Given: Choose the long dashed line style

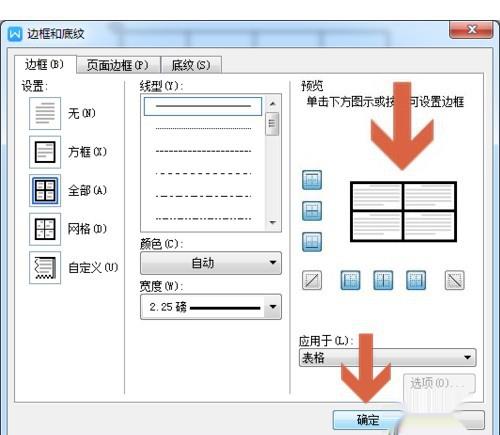Looking at the screenshot, I should [x=203, y=174].
